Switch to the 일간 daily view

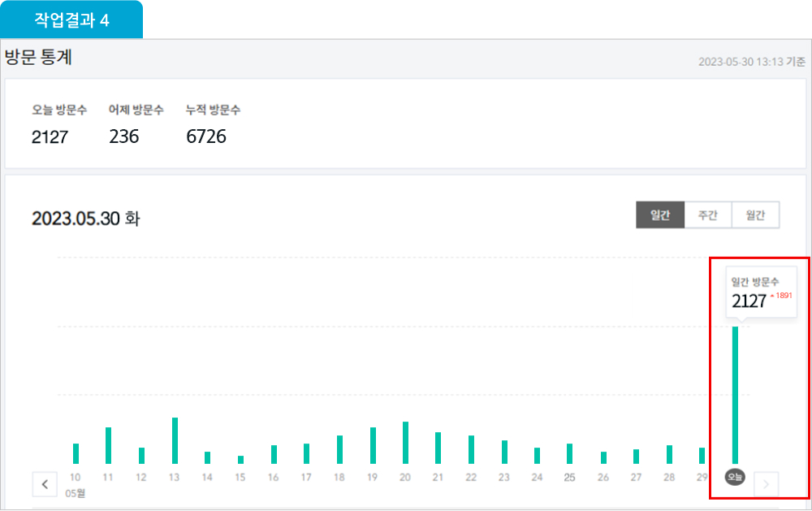click(659, 215)
